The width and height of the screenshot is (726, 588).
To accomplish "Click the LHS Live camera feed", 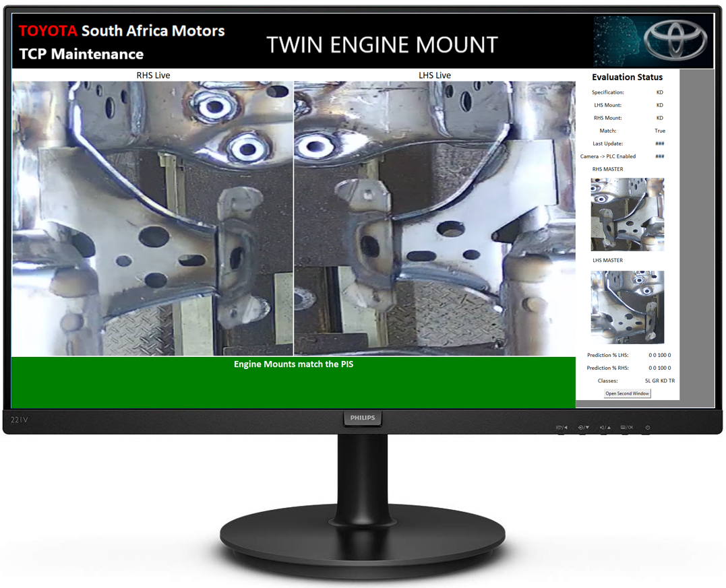I will pyautogui.click(x=435, y=219).
